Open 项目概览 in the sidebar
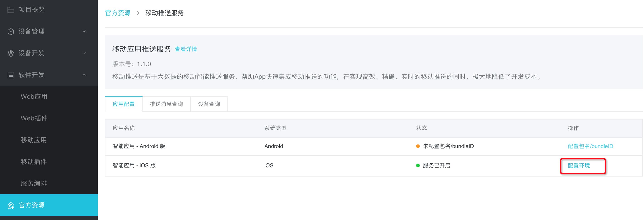The height and width of the screenshot is (220, 644). 49,10
